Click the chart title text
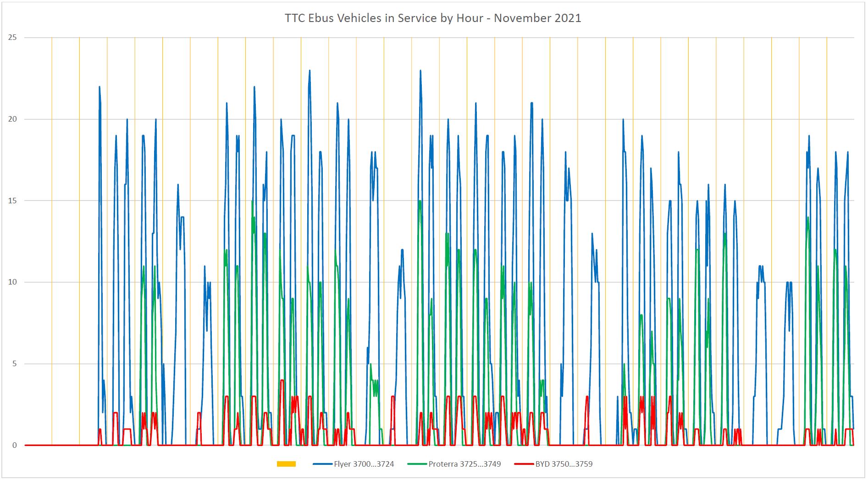 (x=432, y=18)
